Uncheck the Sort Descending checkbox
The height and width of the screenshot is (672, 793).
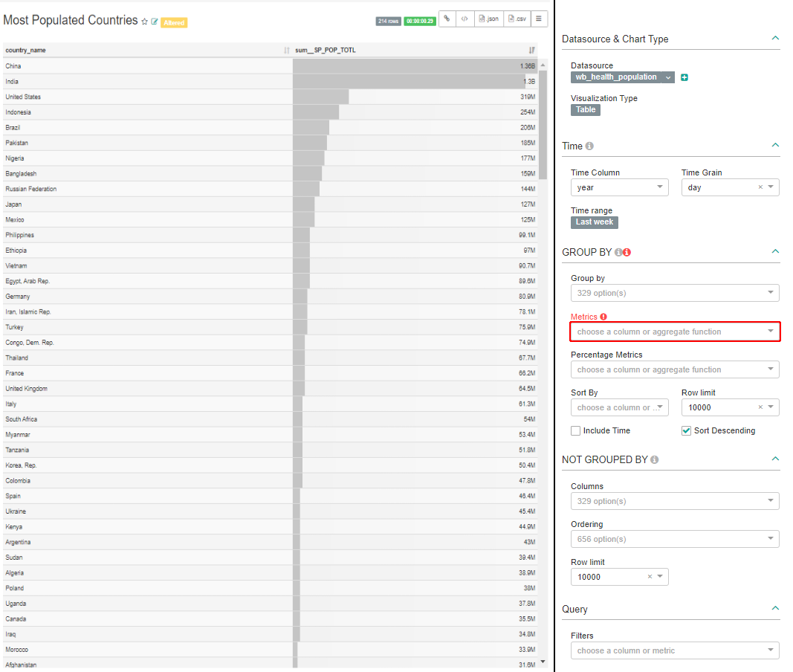click(x=686, y=430)
